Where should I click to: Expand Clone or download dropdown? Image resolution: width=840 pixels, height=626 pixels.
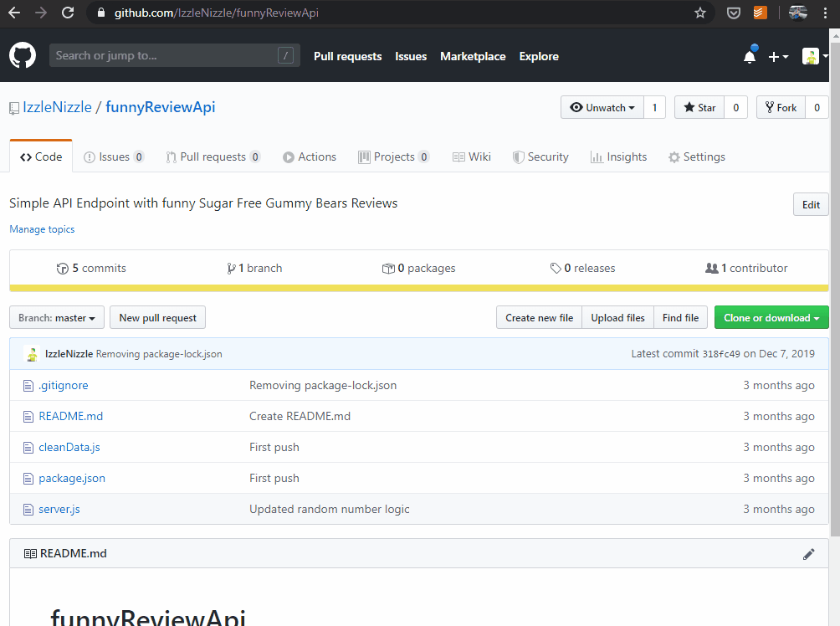click(771, 318)
